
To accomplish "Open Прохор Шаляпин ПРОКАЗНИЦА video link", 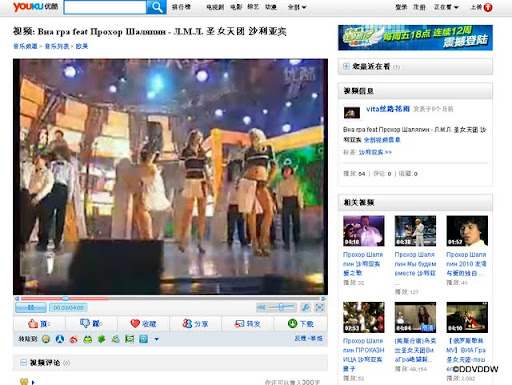I will (x=364, y=355).
